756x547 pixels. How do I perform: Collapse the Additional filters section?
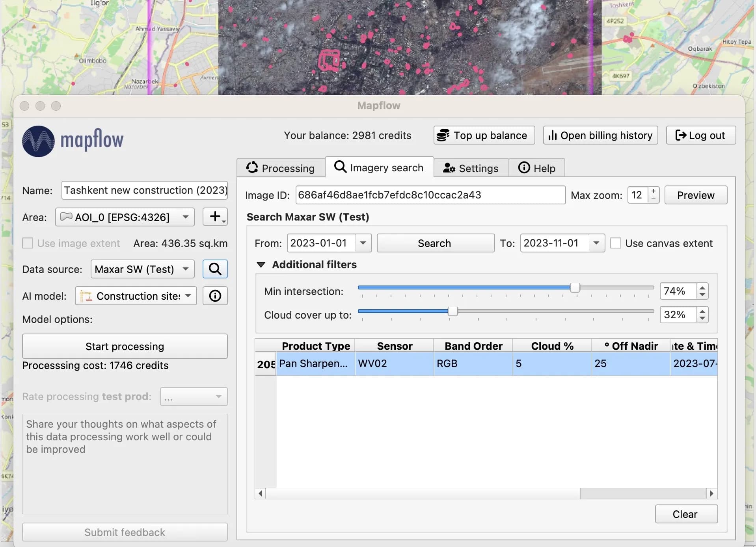pos(261,265)
